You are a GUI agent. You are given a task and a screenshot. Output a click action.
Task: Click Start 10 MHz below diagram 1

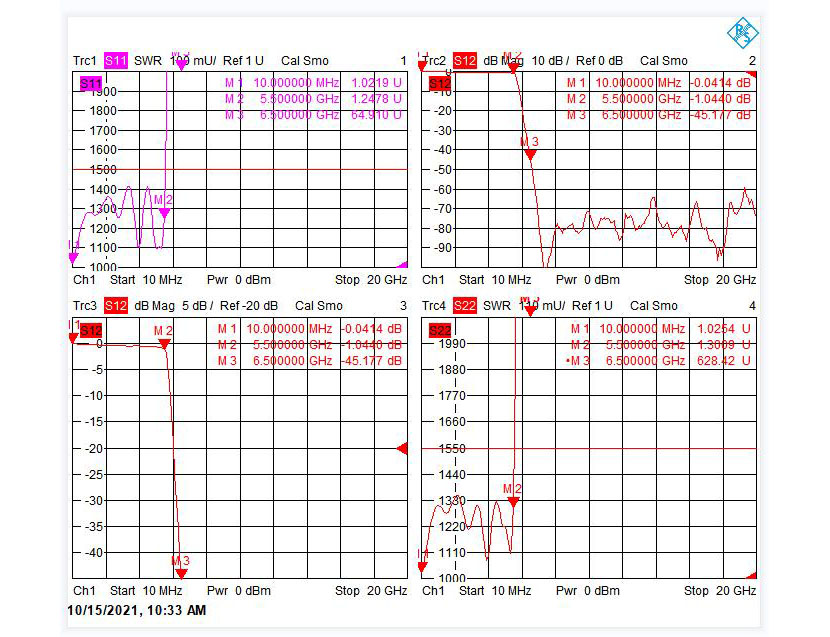tap(146, 280)
